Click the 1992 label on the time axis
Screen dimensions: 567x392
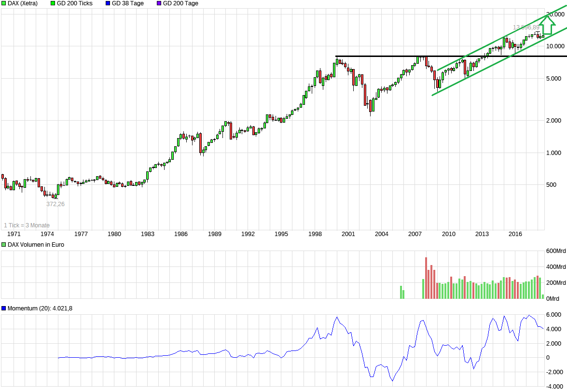tap(248, 234)
